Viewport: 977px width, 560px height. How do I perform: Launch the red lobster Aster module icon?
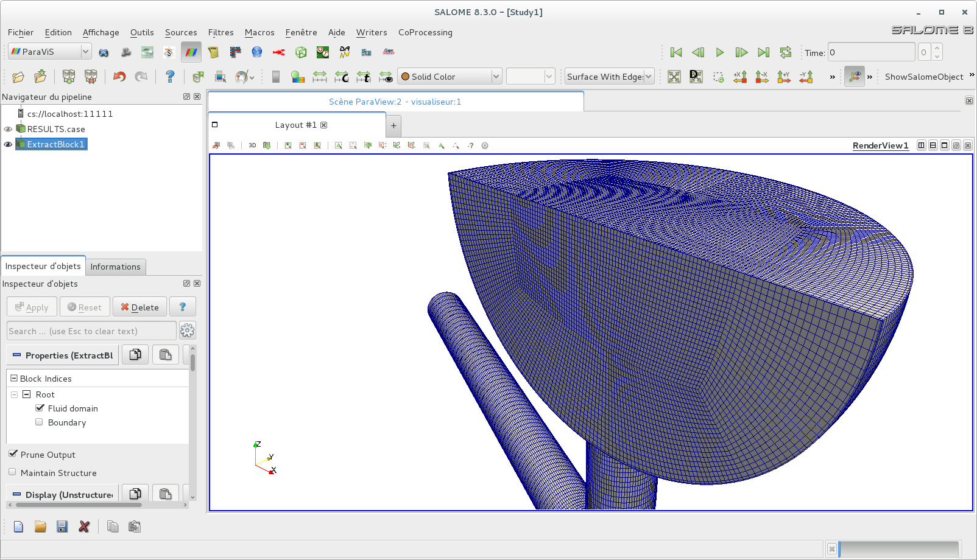pos(279,52)
